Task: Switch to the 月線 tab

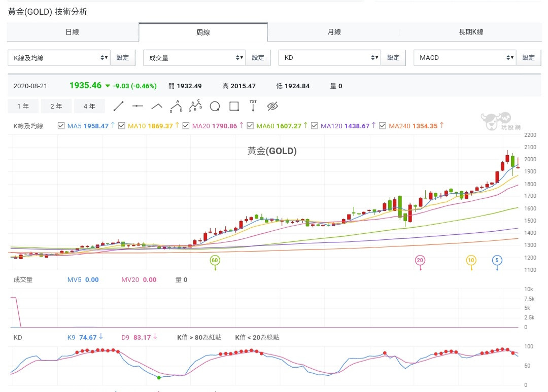Action: click(x=334, y=32)
